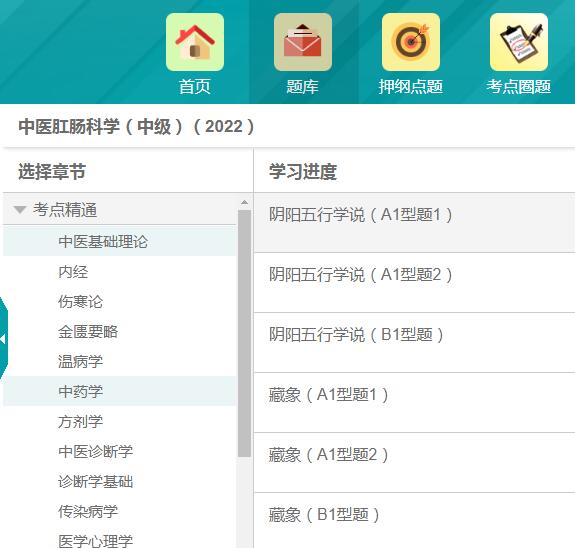Viewport: 575px width, 548px height.
Task: Open the 考点圈题 clipboard icon
Action: pos(519,42)
